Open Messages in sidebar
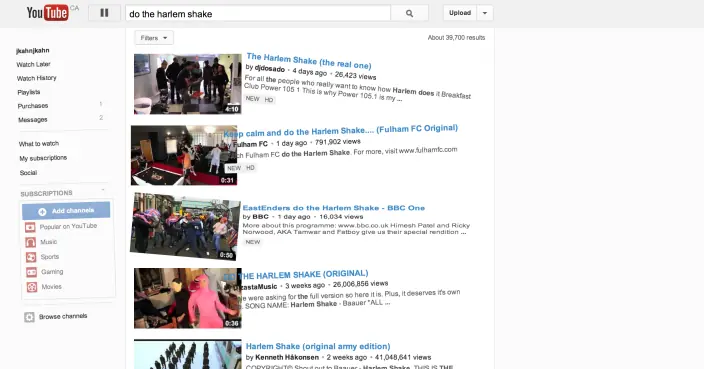704x369 pixels. coord(33,120)
